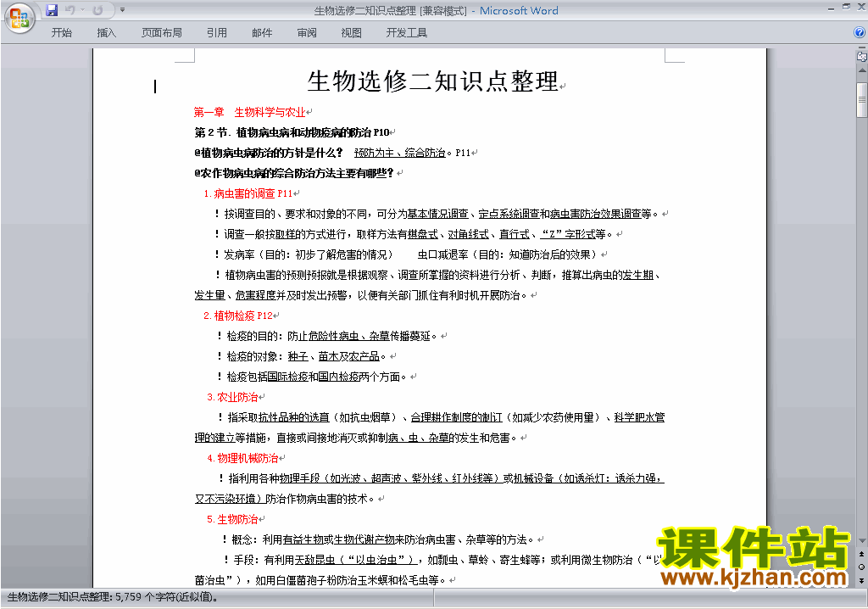Click the Undo arrow in the Quick Access Toolbar

70,10
